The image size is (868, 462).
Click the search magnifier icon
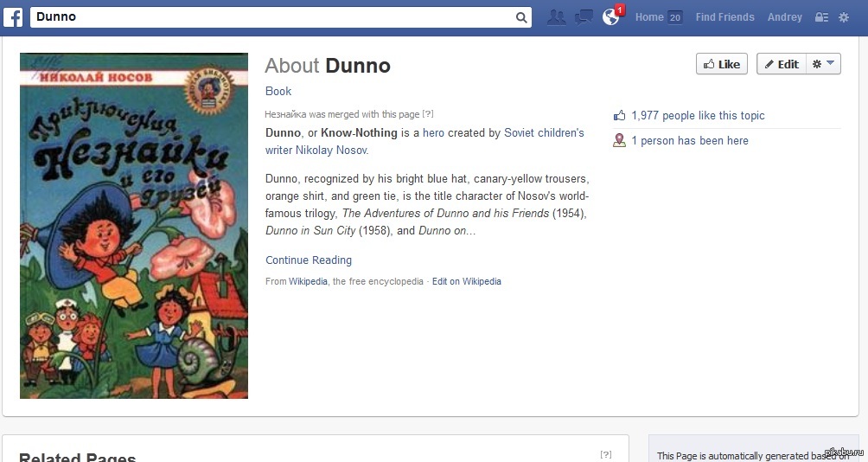point(521,17)
